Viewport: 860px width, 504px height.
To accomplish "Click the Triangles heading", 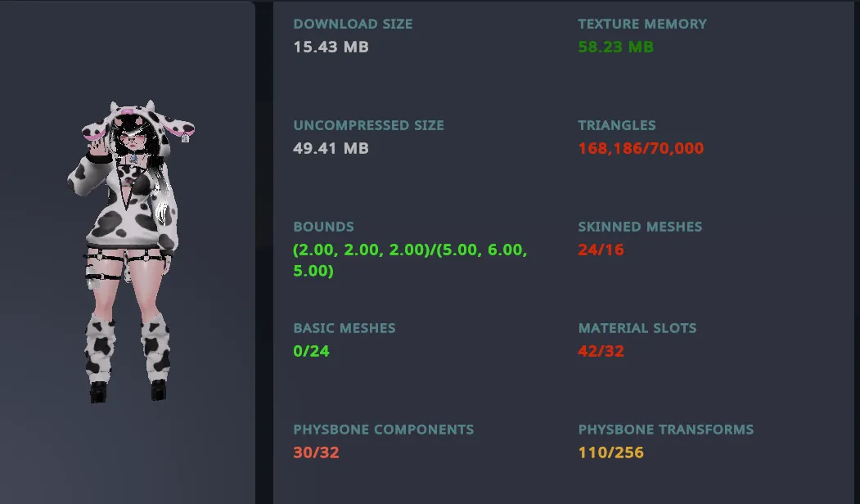I will click(x=616, y=126).
